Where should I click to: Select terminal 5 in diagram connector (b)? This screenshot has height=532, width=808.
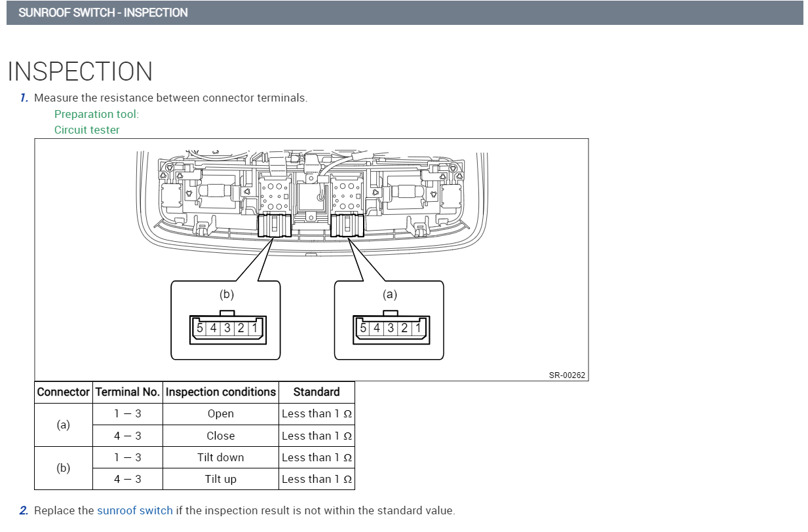(200, 328)
